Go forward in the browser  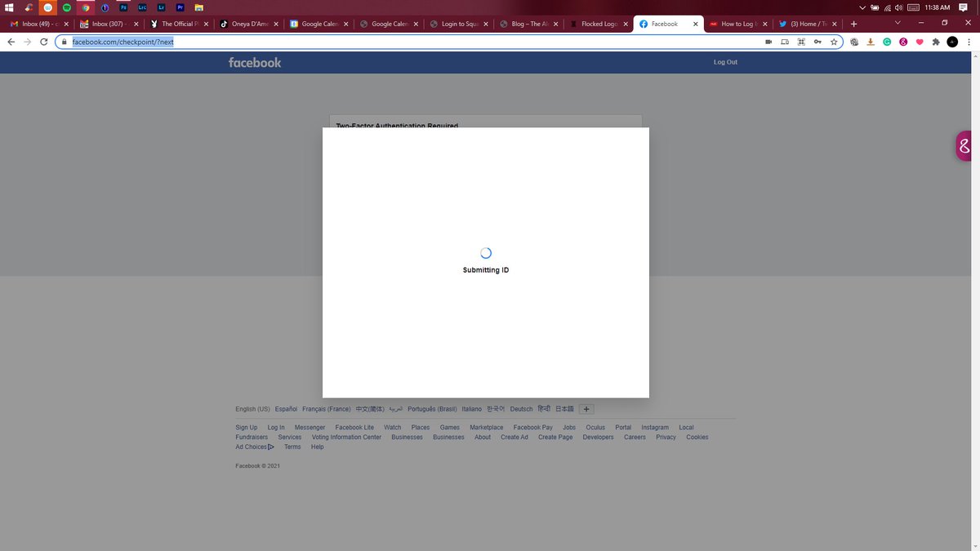(27, 42)
